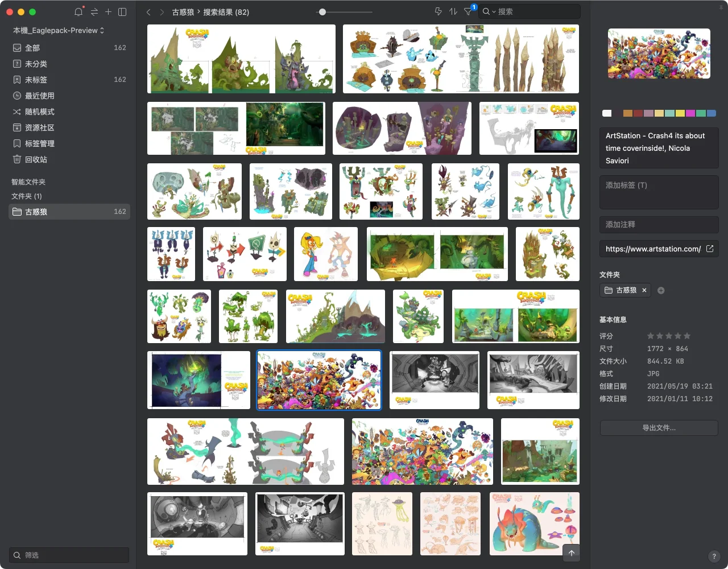
Task: Select the first thumbnail with green towers
Action: 241,59
